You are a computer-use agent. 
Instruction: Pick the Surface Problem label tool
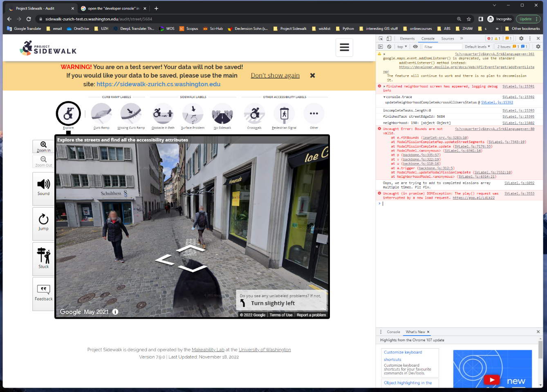tap(192, 114)
